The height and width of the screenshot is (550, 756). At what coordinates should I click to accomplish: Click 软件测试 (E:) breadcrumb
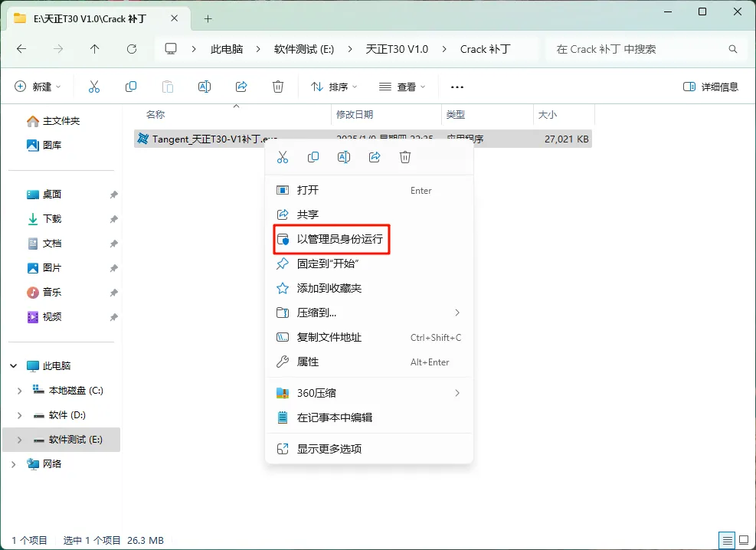point(304,49)
